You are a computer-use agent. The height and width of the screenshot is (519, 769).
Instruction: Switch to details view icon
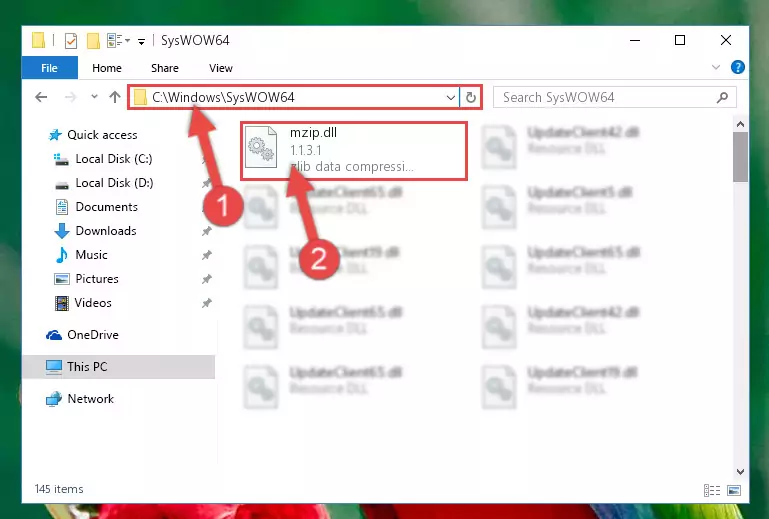point(712,490)
